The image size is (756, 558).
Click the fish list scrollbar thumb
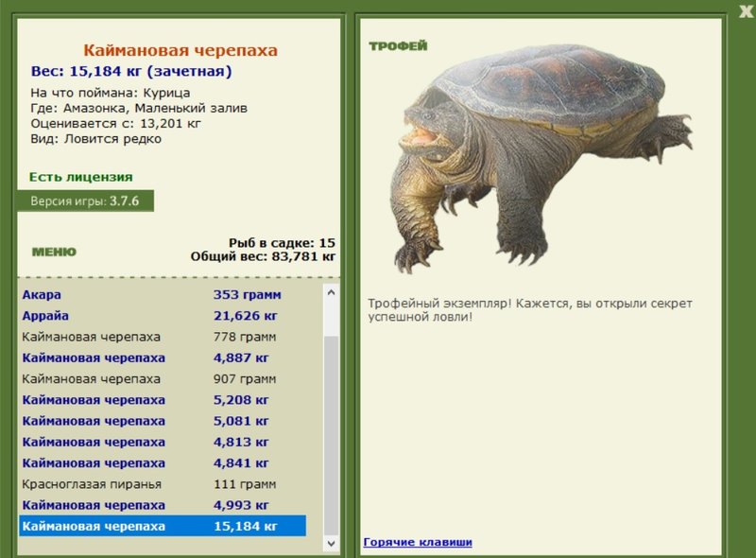pyautogui.click(x=332, y=435)
